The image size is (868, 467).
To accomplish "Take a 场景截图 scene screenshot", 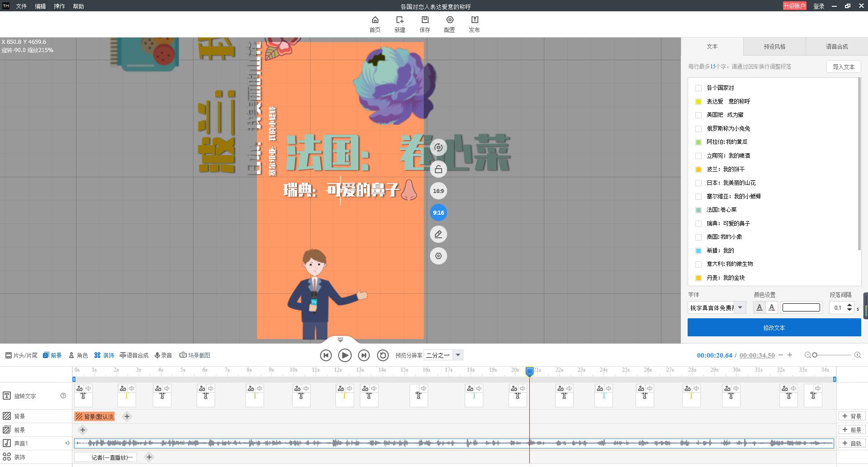I will [x=195, y=355].
